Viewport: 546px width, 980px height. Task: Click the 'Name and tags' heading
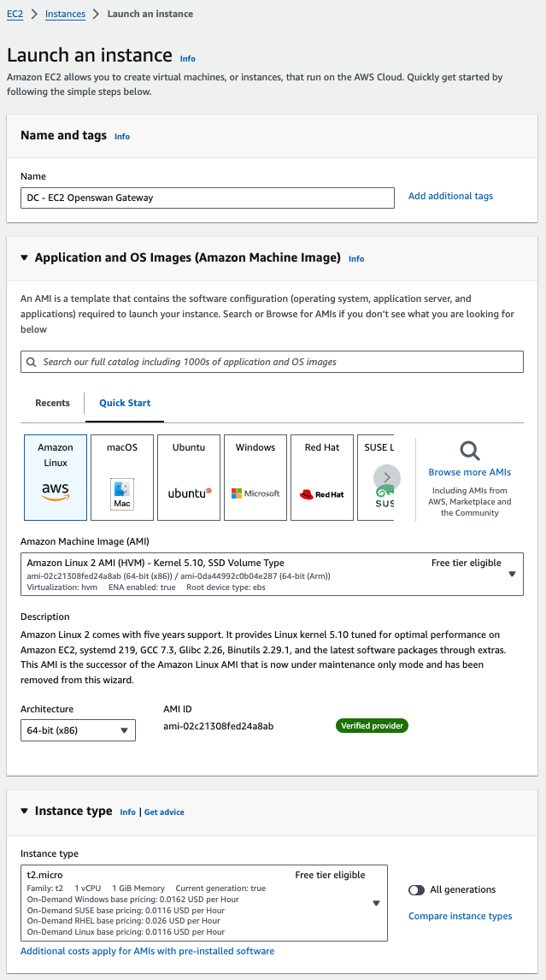64,136
